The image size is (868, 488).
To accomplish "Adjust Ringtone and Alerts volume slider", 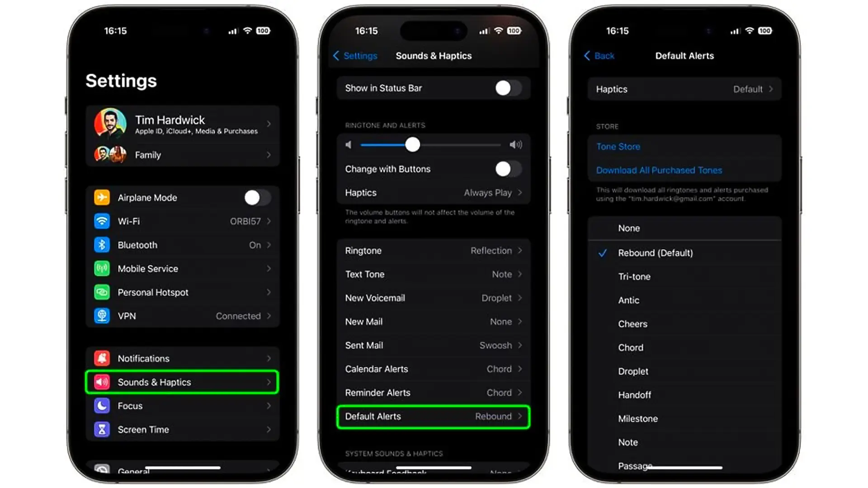I will [x=413, y=145].
